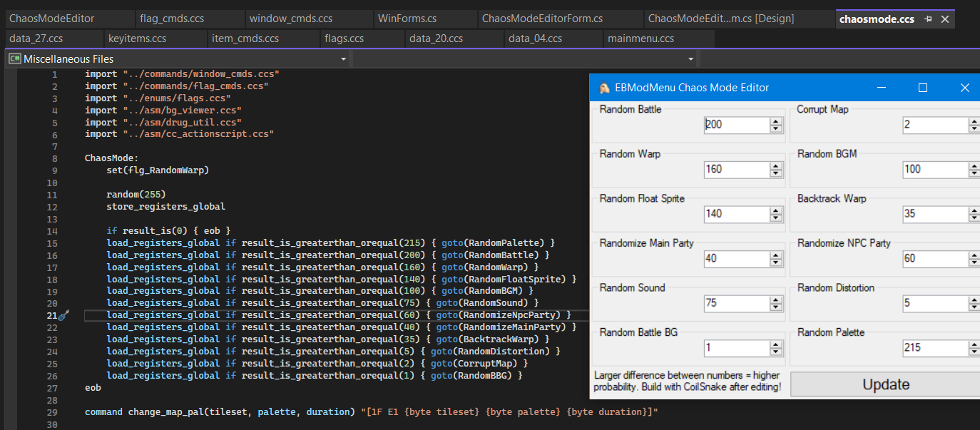Focus the Random Battle BG number field
Viewport: 980px width, 430px height.
click(x=737, y=348)
